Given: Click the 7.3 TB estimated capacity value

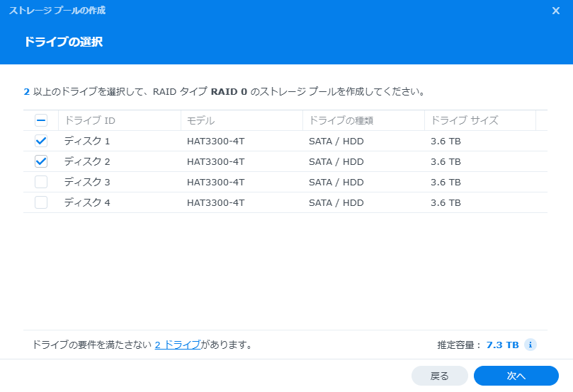Looking at the screenshot, I should click(x=502, y=345).
